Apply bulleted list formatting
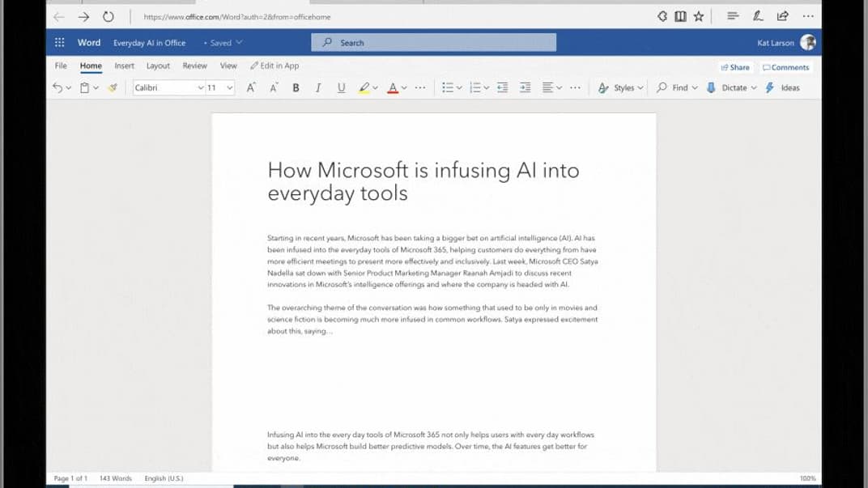Viewport: 868px width, 488px height. tap(449, 87)
